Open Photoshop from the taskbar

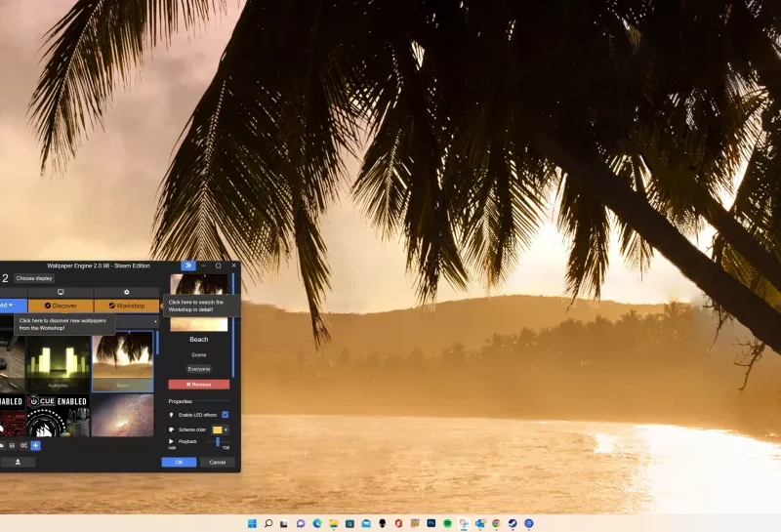click(431, 523)
